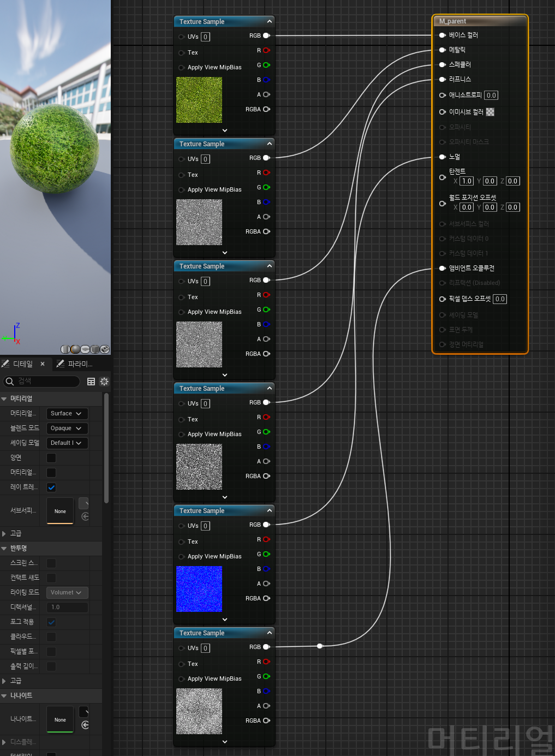Select the plane preview mesh icon
This screenshot has width=555, height=756.
pos(85,349)
